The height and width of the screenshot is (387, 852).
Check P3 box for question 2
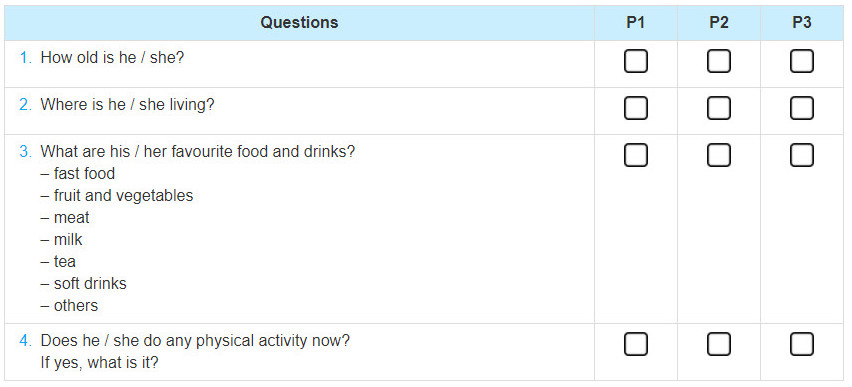click(x=801, y=108)
